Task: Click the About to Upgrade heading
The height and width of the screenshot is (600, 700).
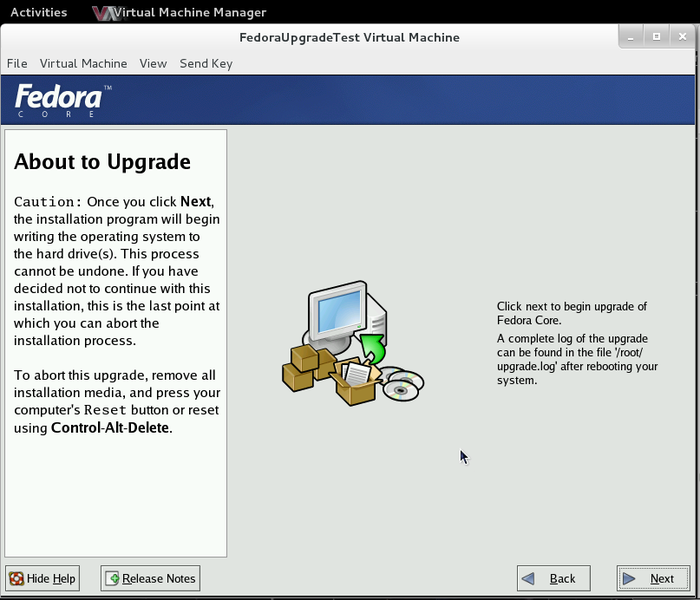Action: coord(102,162)
